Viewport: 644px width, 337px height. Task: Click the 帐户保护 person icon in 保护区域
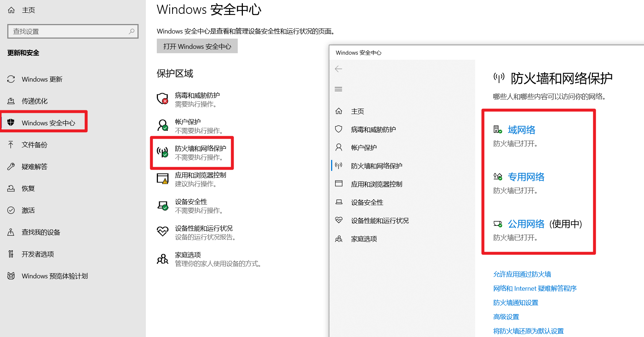[163, 125]
